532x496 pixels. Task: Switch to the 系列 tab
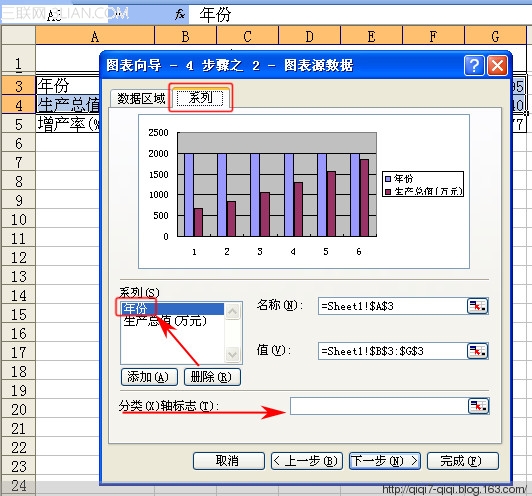(201, 98)
